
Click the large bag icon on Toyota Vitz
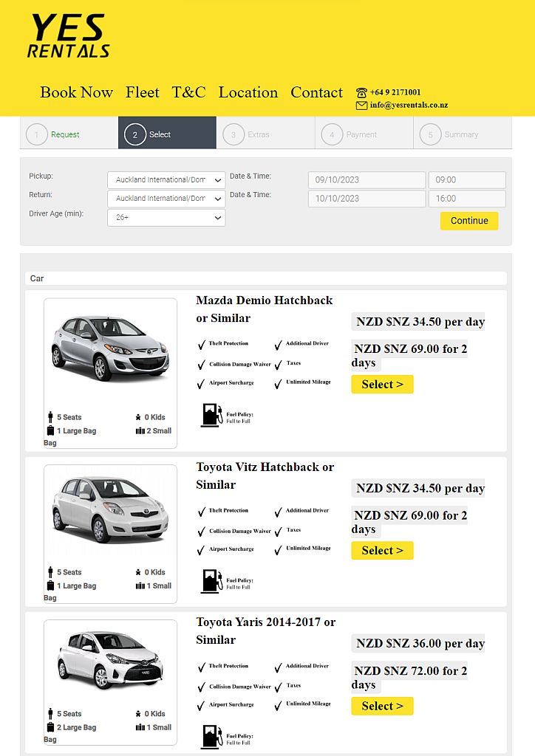[50, 585]
